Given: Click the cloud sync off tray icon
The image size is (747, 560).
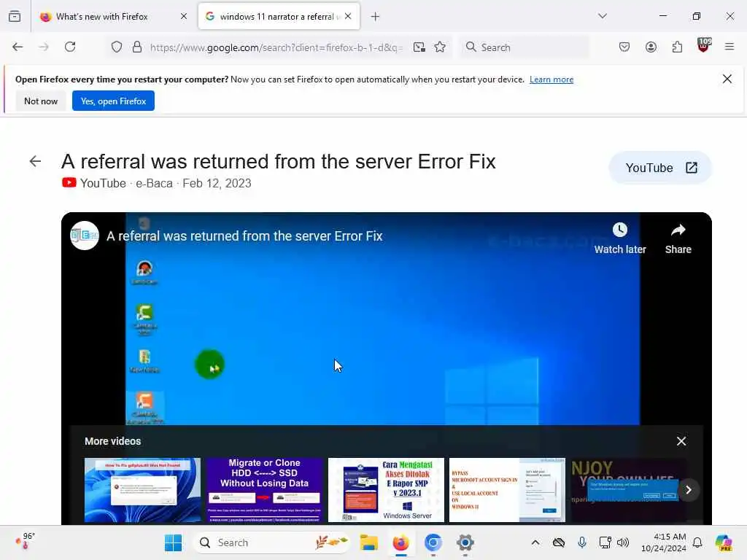Looking at the screenshot, I should click(x=559, y=542).
